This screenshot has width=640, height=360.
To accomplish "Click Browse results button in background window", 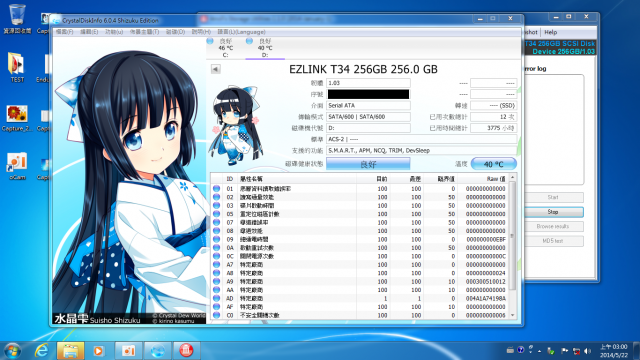I will pyautogui.click(x=553, y=226).
